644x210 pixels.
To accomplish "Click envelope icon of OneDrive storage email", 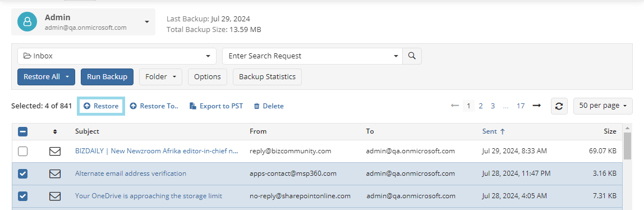I will (55, 196).
